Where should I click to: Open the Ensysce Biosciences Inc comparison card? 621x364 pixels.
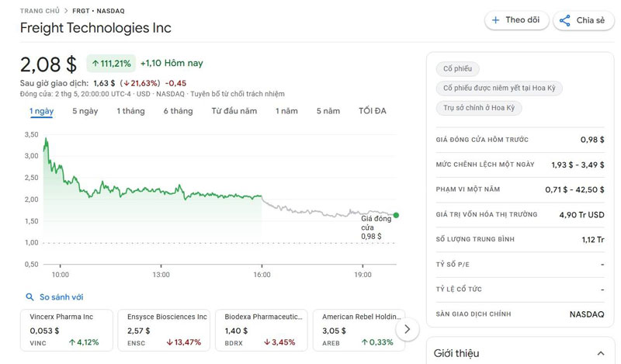[x=164, y=330]
